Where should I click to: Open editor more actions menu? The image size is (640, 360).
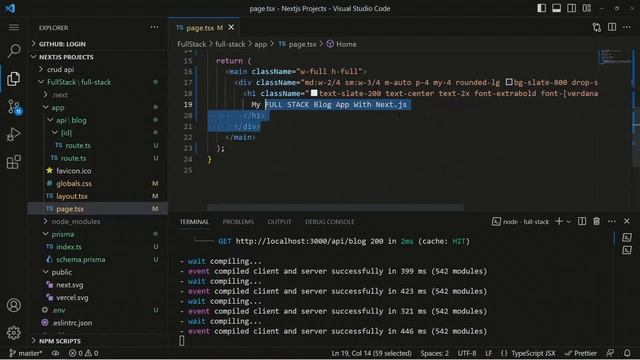627,27
